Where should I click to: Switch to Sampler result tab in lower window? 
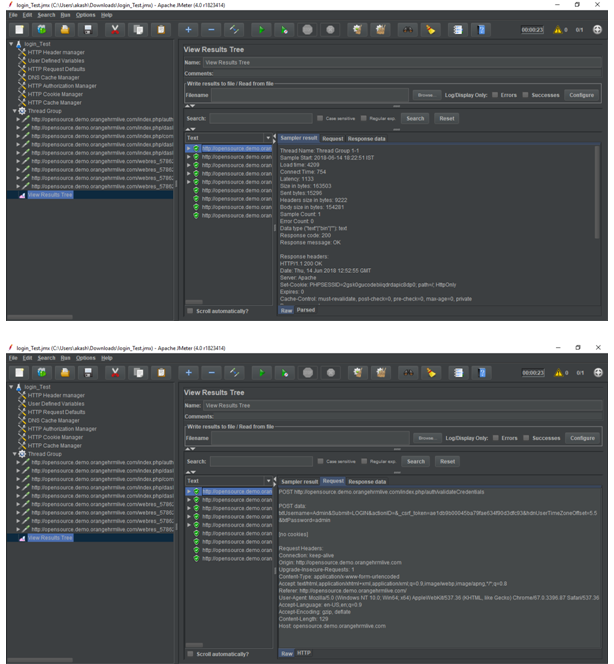(x=299, y=481)
